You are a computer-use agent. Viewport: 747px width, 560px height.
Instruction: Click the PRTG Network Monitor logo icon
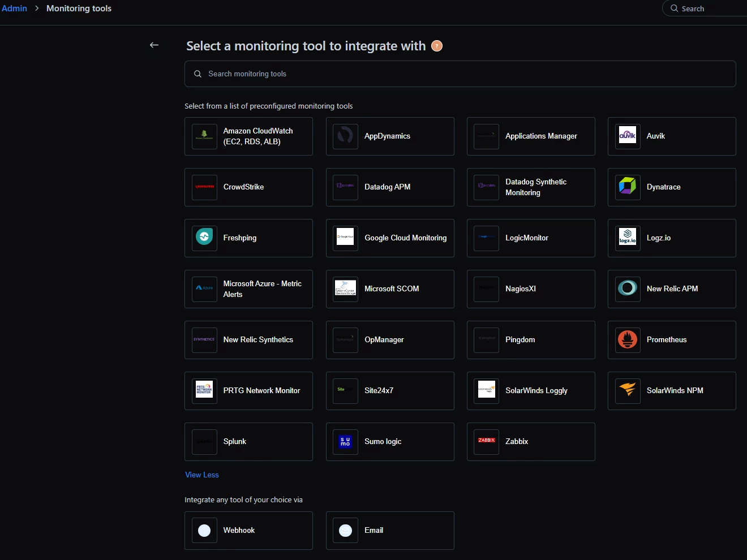[x=204, y=391]
